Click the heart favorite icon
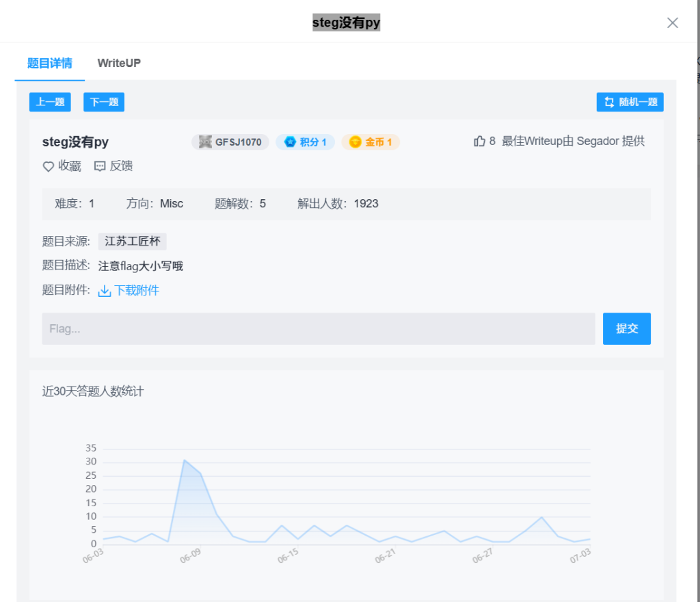 49,166
